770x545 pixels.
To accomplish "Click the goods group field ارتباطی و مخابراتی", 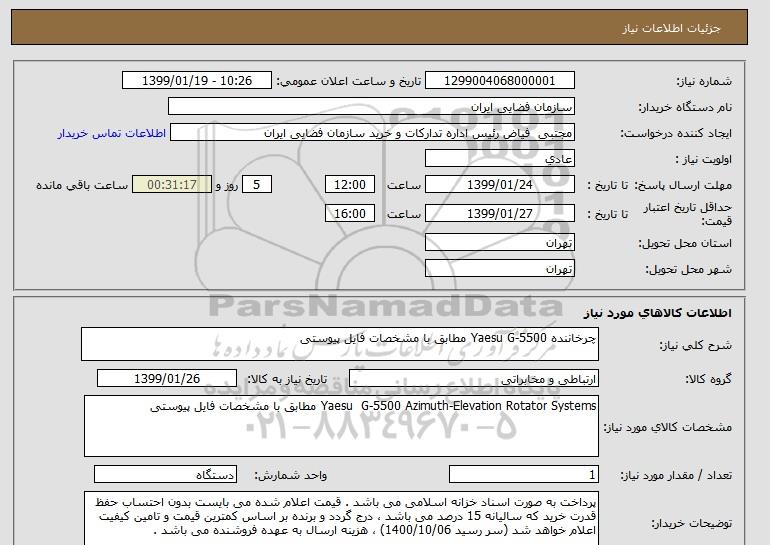I will point(474,379).
